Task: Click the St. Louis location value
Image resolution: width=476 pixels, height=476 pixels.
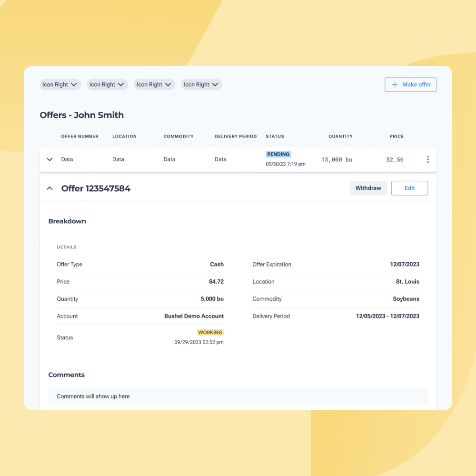Action: click(x=407, y=282)
